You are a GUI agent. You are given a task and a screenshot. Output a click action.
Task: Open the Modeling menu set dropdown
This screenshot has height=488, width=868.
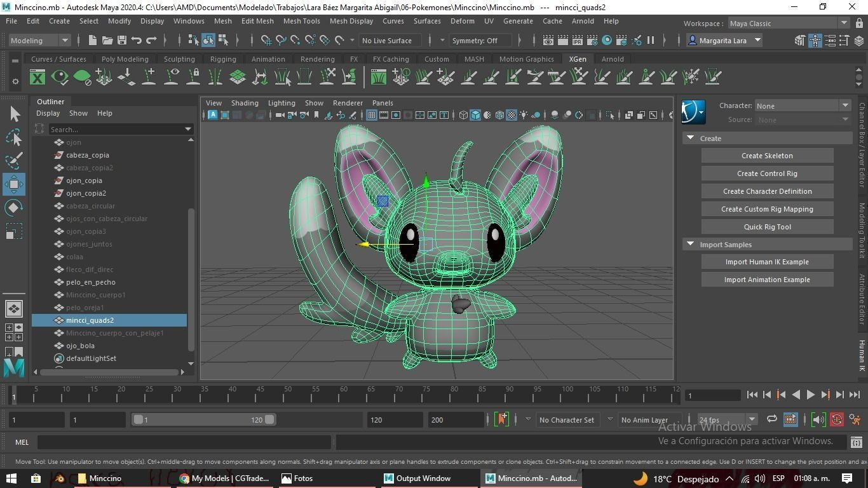point(39,40)
